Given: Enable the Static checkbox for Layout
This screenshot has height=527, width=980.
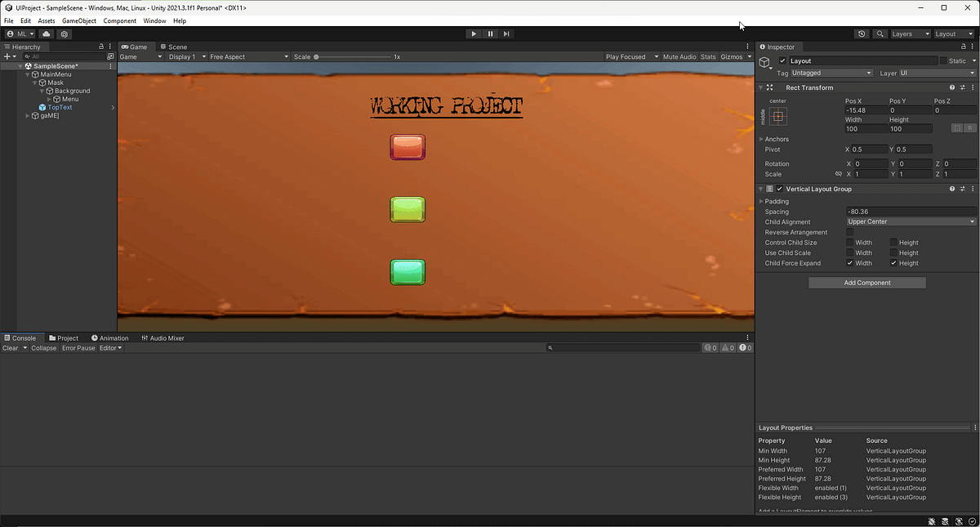Looking at the screenshot, I should coord(943,60).
